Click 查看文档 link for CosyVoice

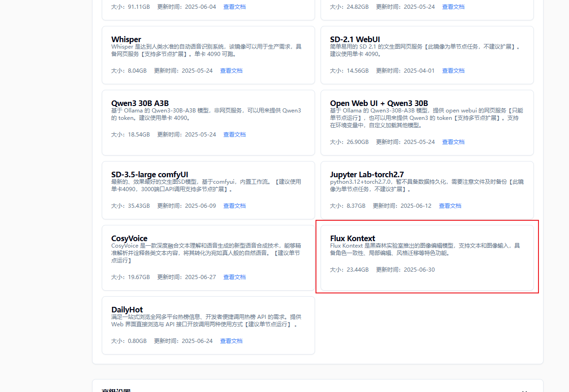tap(234, 277)
